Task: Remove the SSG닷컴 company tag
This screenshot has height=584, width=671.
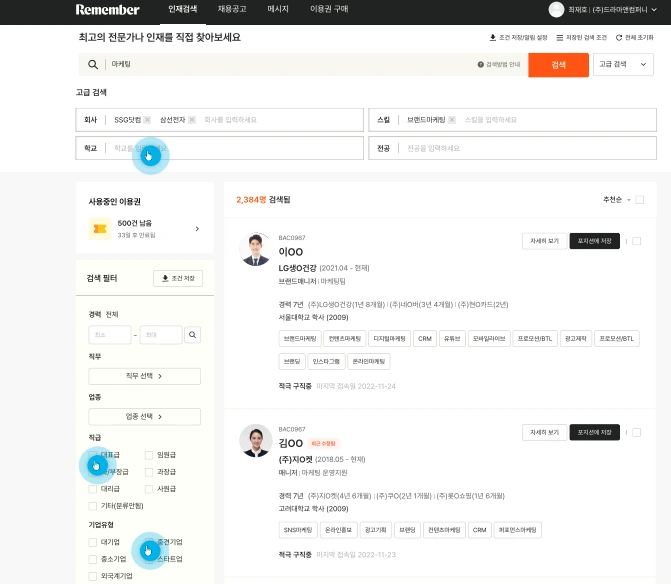Action: 147,120
